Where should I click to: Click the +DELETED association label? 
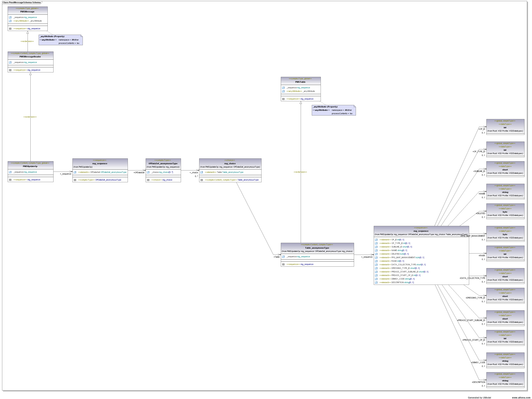point(480,214)
